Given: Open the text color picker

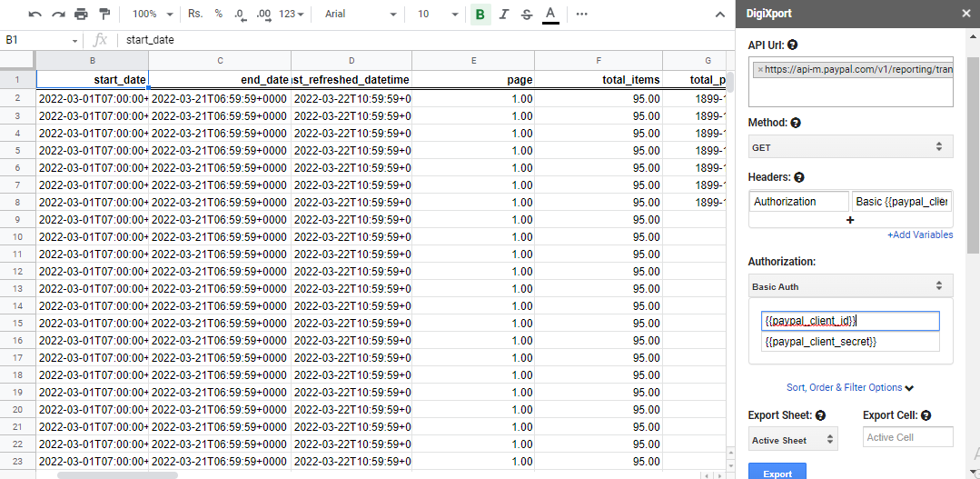Looking at the screenshot, I should (x=550, y=14).
